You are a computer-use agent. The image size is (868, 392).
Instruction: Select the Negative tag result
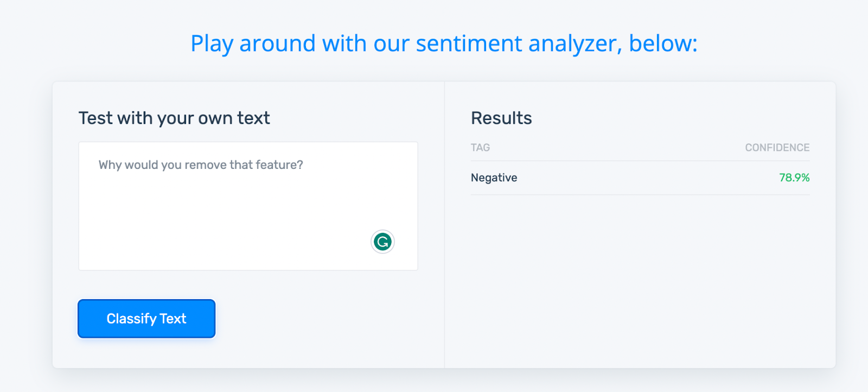(494, 178)
